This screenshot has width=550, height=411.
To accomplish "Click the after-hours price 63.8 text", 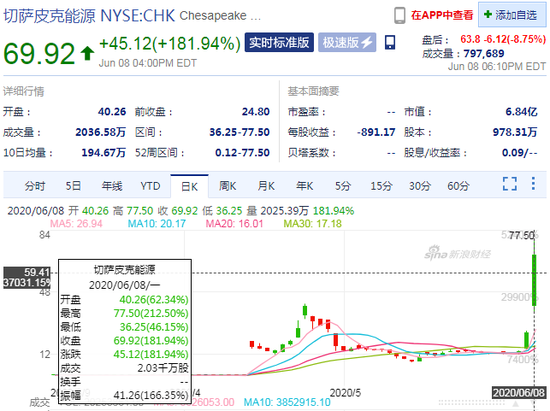I will pos(470,39).
